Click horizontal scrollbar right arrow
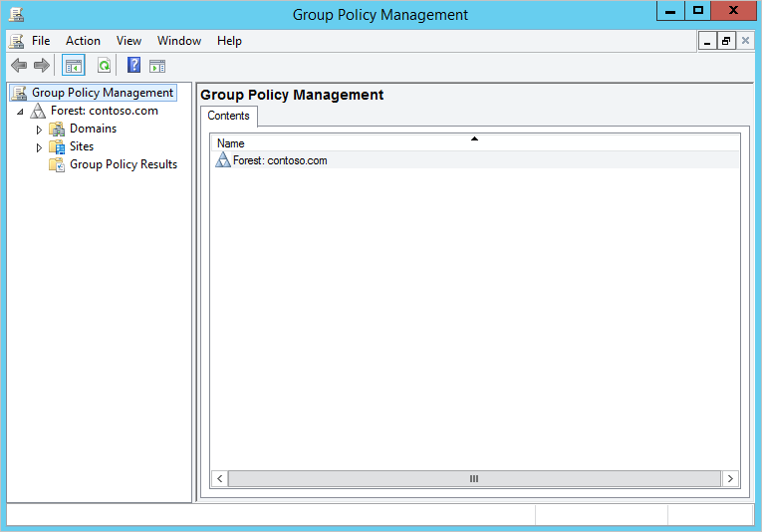 730,478
